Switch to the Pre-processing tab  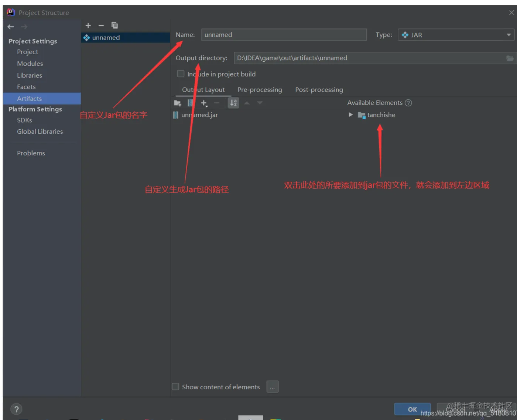point(260,90)
